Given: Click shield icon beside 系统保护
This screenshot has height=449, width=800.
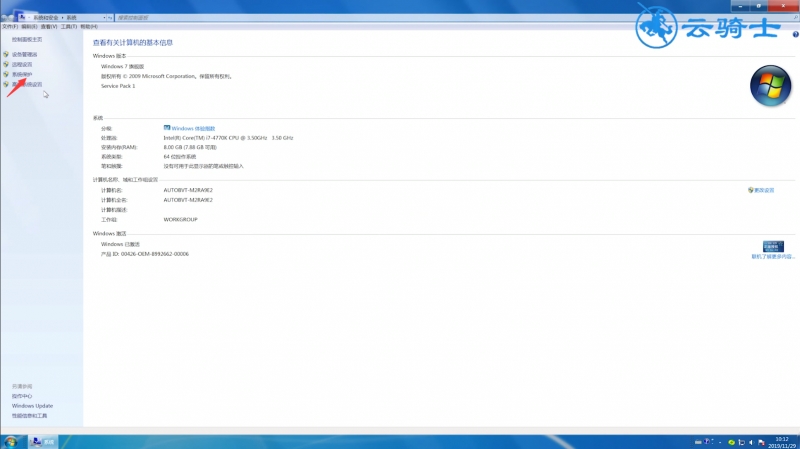Looking at the screenshot, I should pyautogui.click(x=6, y=74).
